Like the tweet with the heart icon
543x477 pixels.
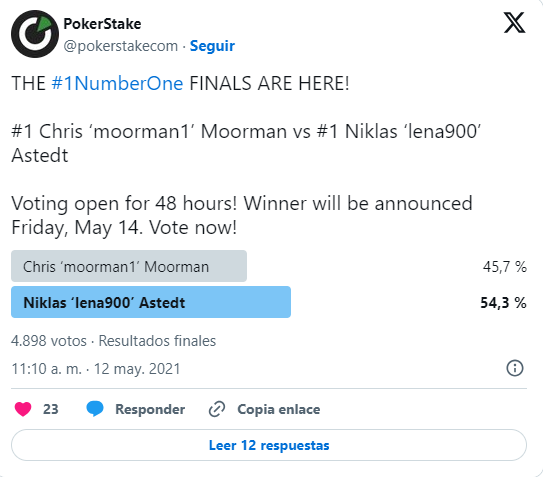23,409
